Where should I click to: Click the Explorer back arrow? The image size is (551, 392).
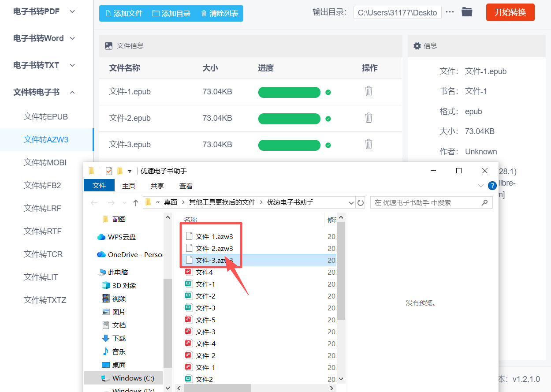(94, 203)
